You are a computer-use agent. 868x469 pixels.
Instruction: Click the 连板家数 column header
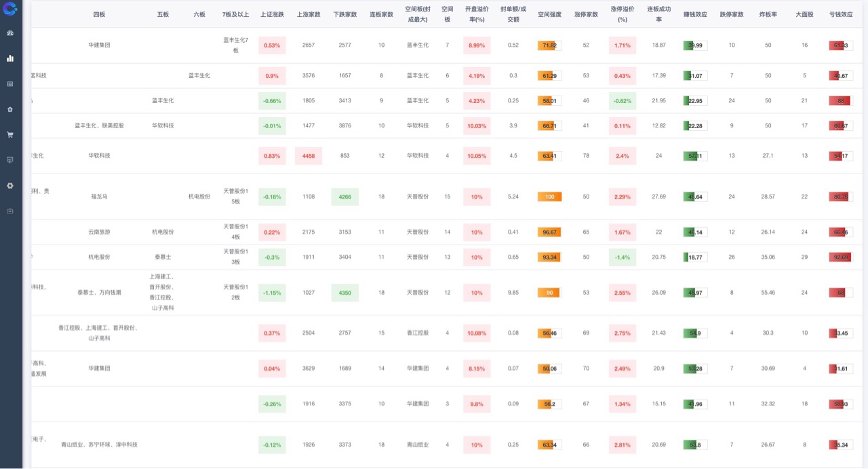coord(381,14)
